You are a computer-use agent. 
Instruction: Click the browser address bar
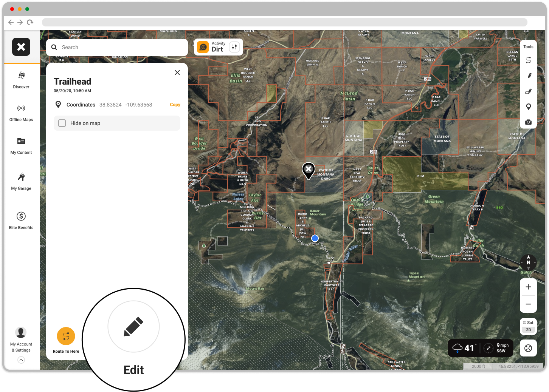click(x=285, y=22)
